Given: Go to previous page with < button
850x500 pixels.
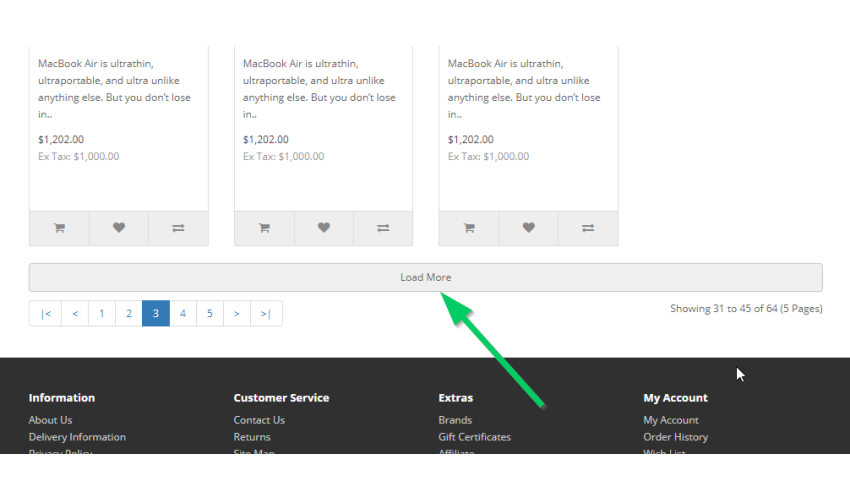Looking at the screenshot, I should [x=75, y=313].
